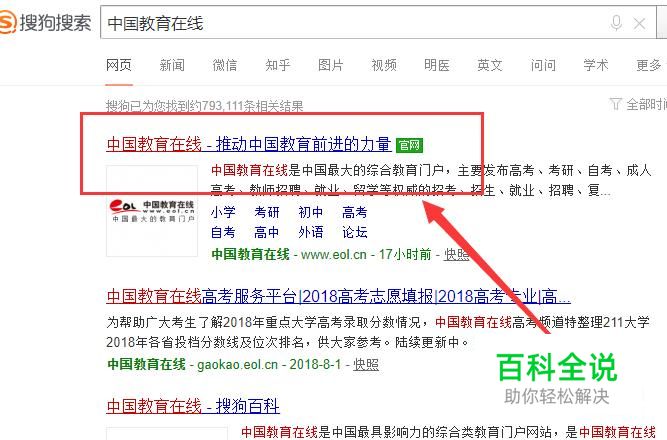Screen dimensions: 667x440
Task: Open the 小学 sublink
Action: (x=223, y=212)
